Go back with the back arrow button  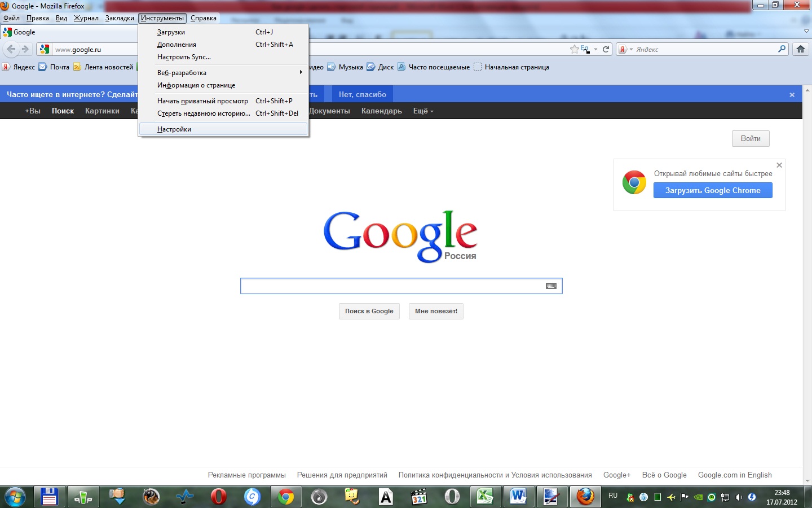point(11,49)
